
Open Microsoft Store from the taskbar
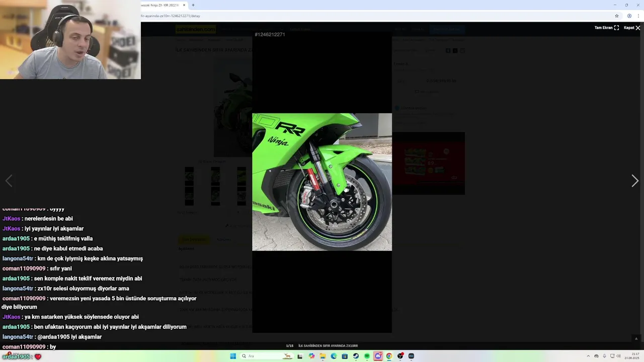pyautogui.click(x=345, y=356)
